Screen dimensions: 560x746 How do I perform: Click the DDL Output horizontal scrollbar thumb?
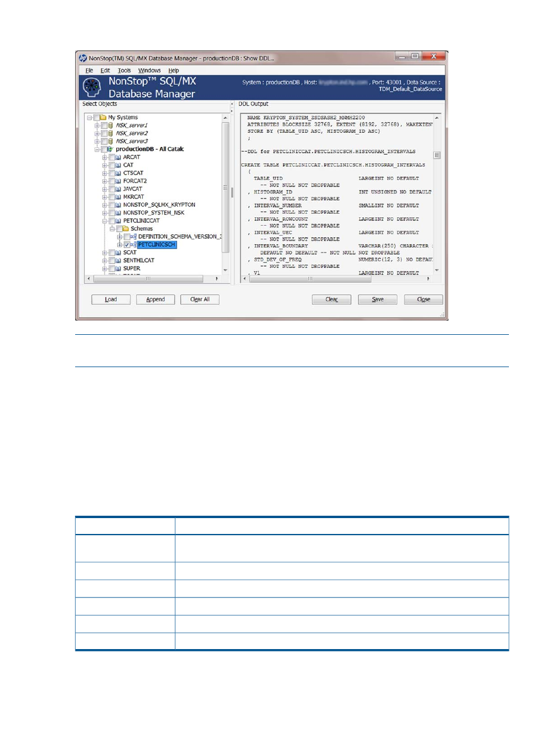[311, 279]
